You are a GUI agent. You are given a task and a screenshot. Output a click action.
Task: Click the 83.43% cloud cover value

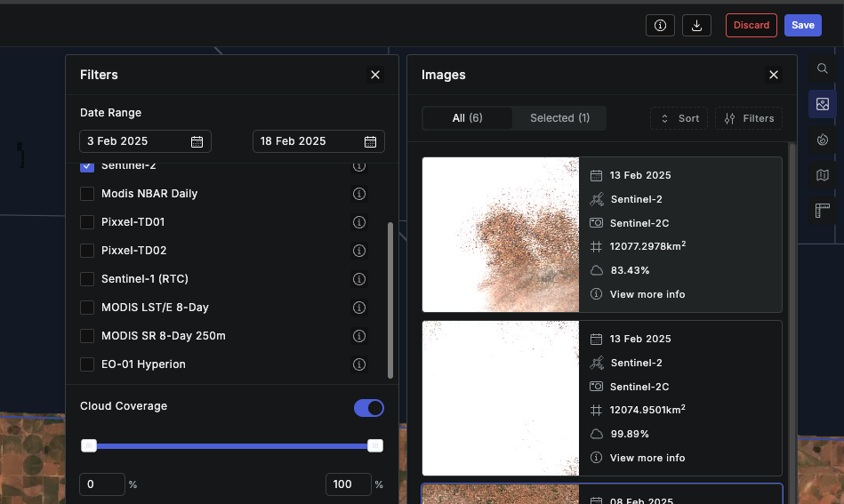coord(630,270)
